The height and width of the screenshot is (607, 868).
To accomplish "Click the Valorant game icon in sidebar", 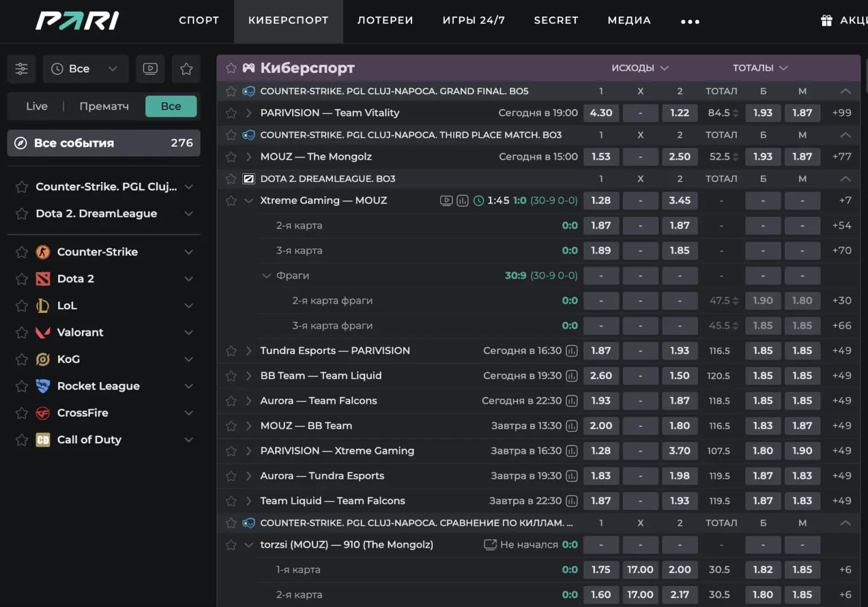I will pos(43,332).
